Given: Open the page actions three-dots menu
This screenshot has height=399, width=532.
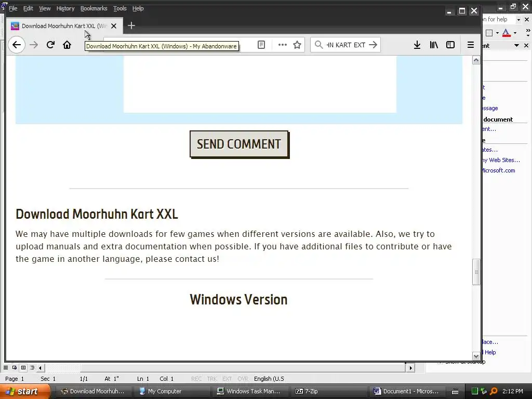Looking at the screenshot, I should click(x=282, y=45).
